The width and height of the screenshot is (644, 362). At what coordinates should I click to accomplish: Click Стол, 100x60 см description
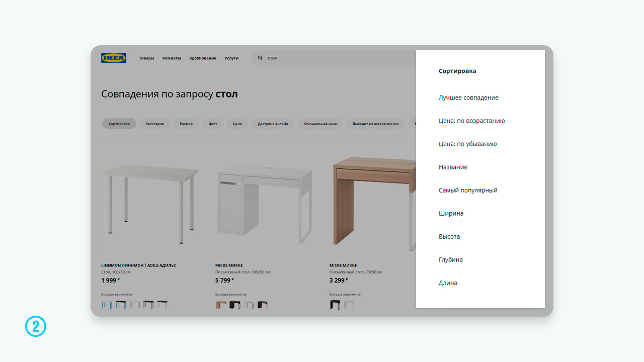tap(116, 272)
